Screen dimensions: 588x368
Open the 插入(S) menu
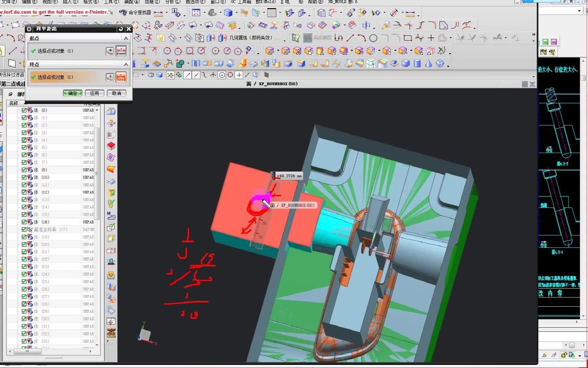pyautogui.click(x=70, y=2)
